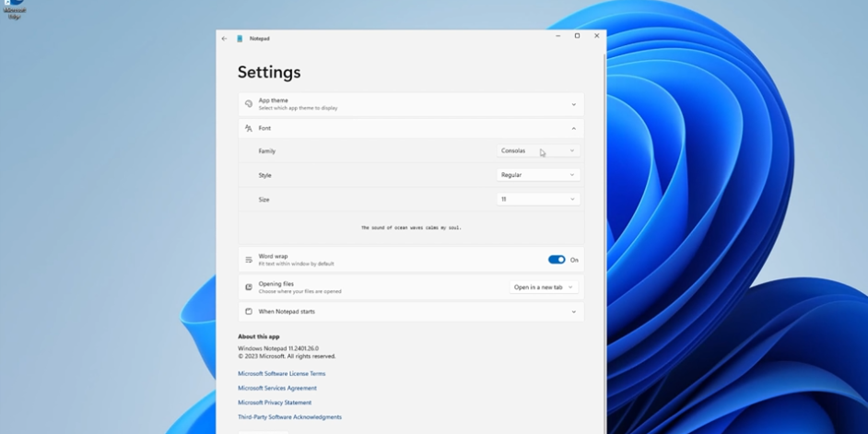Click the Style label row
The image size is (868, 434).
tap(411, 175)
